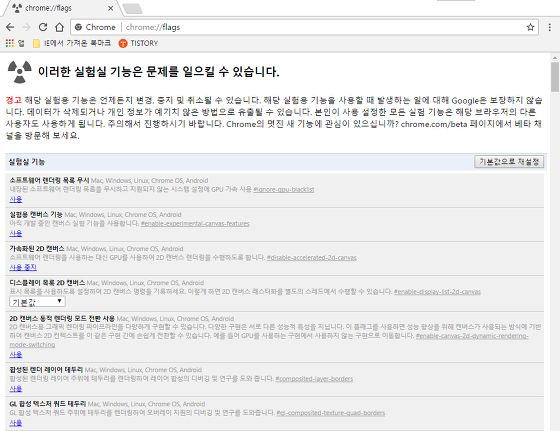
Task: Reload the chrome://flags page
Action: [x=43, y=27]
